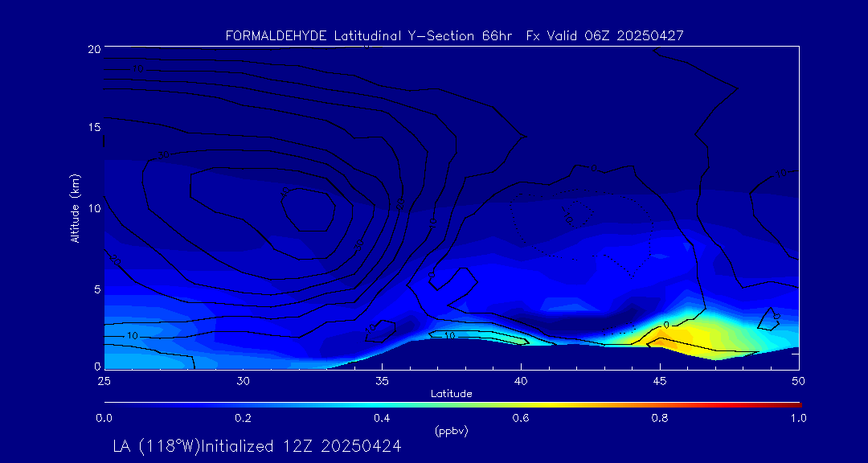Click the 'LA (118°W)Initialized 12Z 20250424' caption
The width and height of the screenshot is (868, 463).
pyautogui.click(x=257, y=446)
